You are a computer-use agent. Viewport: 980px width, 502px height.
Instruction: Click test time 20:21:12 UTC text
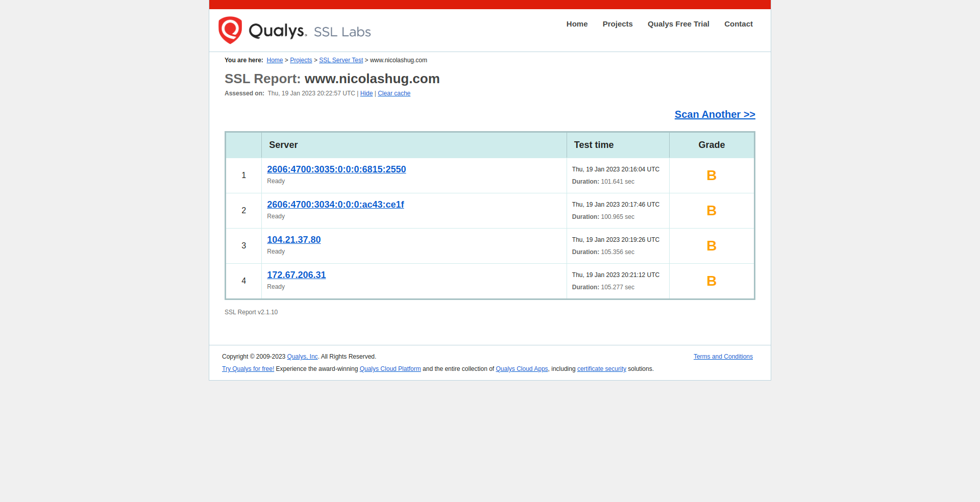[616, 275]
